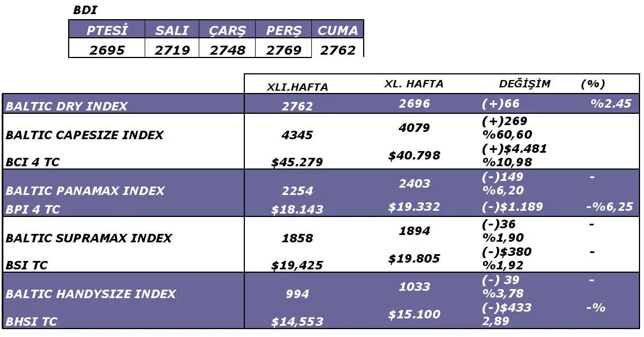The width and height of the screenshot is (644, 337).
Task: Click the XLI.HAFTA column heading
Action: 297,87
